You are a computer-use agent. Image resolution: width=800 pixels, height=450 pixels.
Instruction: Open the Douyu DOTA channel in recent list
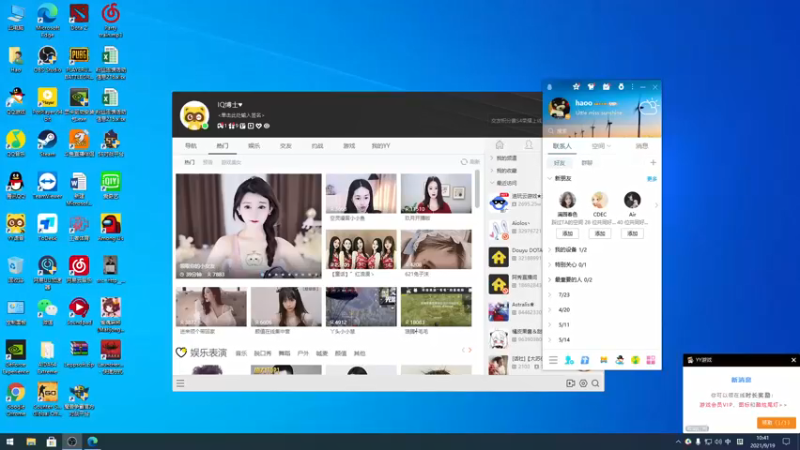click(515, 257)
